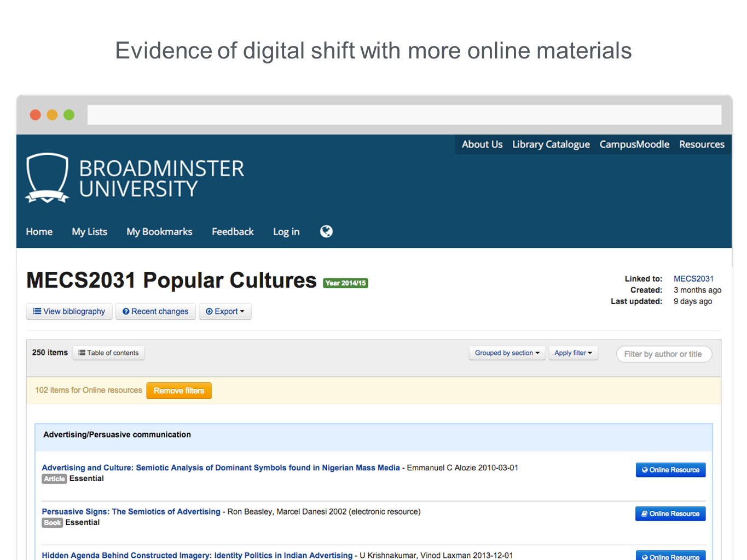Click the Broadminster University shield logo

click(47, 178)
